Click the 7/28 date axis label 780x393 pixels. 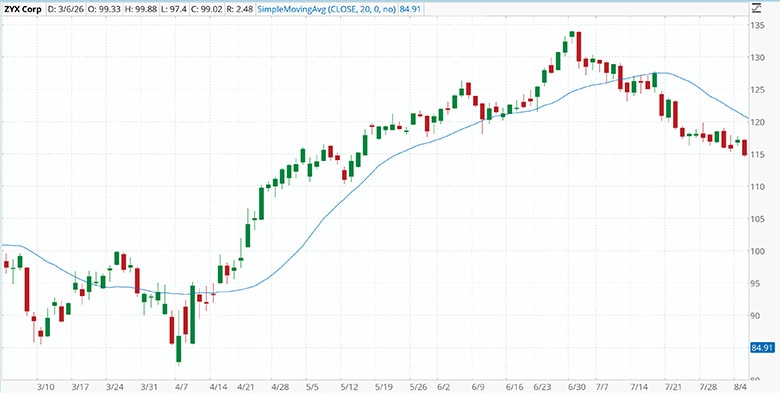707,387
